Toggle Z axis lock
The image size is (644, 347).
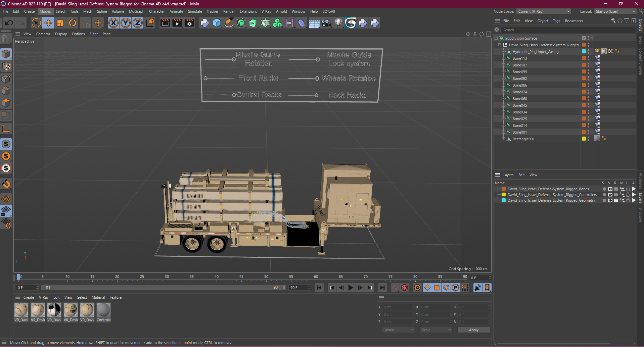pos(138,23)
